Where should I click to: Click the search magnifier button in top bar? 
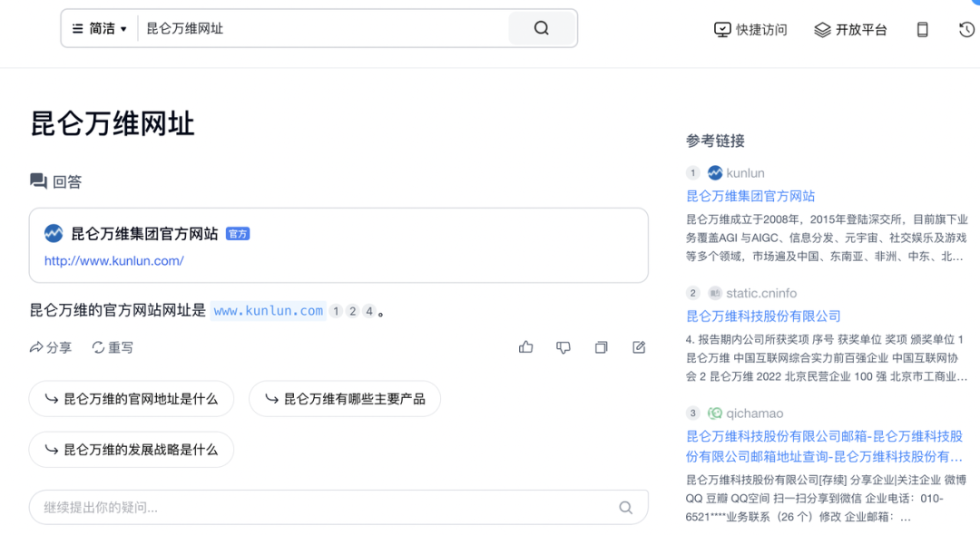pos(541,28)
